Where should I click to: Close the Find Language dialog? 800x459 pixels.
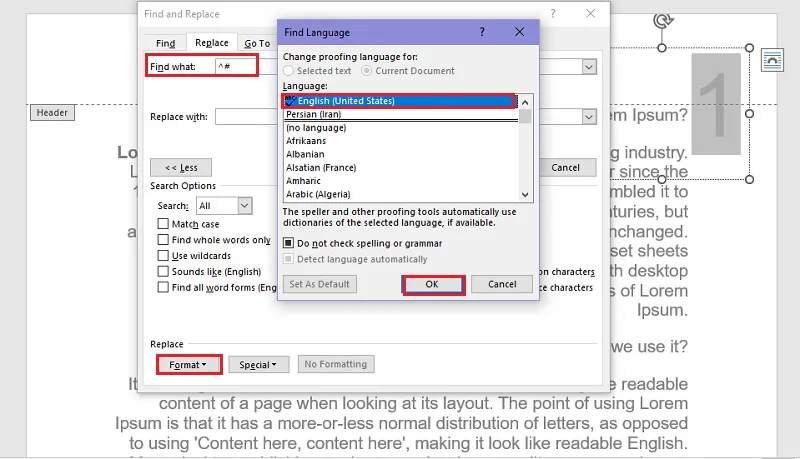519,32
